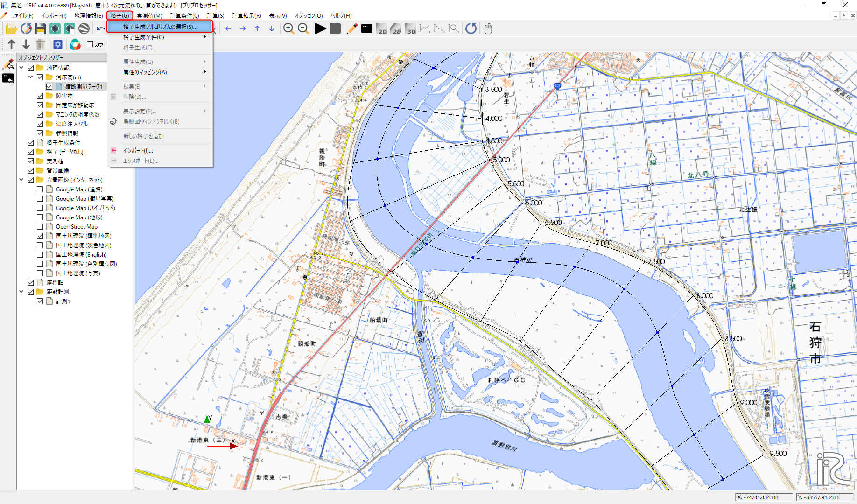Enable Open Street Map checkbox
This screenshot has width=857, height=504.
40,226
